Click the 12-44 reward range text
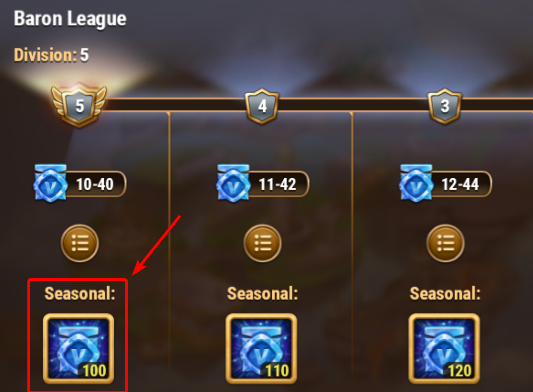This screenshot has height=392, width=533. pos(460,184)
